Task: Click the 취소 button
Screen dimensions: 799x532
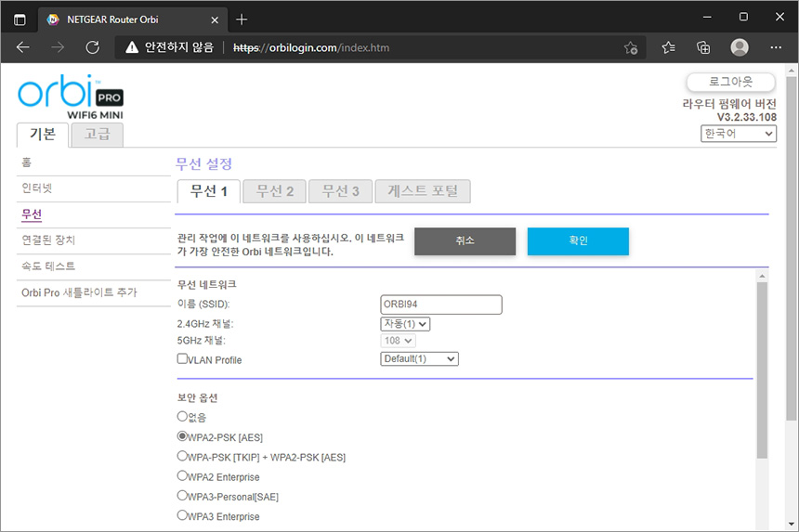Action: click(465, 240)
